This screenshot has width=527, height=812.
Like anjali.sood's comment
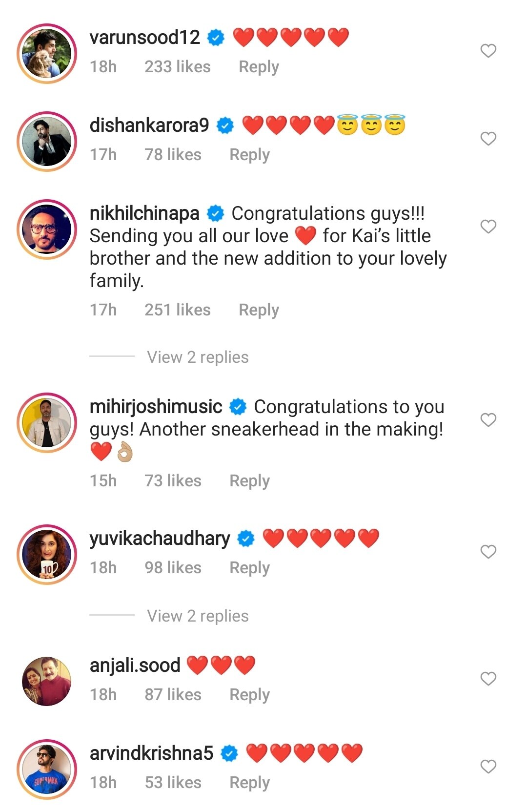(x=488, y=679)
